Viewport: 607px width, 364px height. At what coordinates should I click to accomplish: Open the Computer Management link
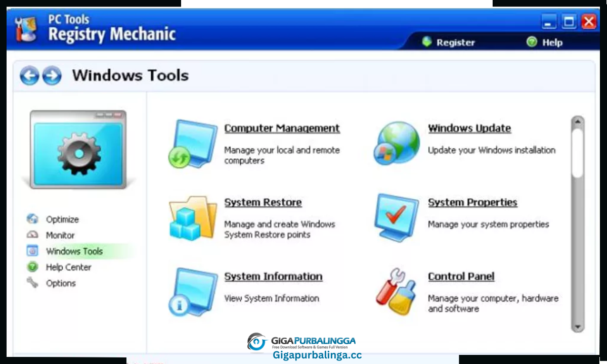tap(282, 128)
